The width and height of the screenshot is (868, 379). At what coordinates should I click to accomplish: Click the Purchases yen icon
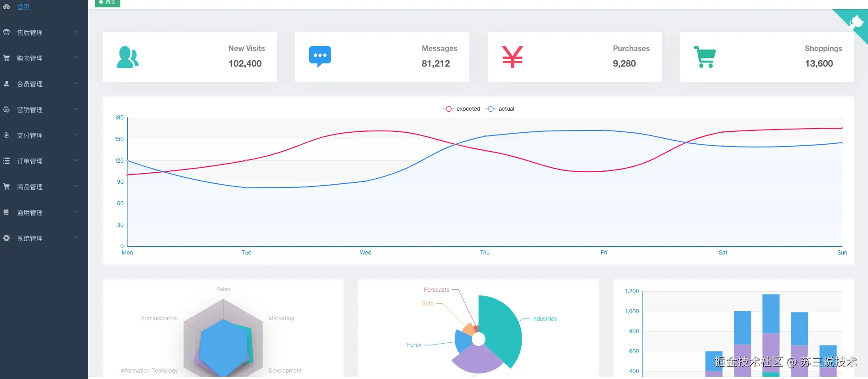click(512, 57)
